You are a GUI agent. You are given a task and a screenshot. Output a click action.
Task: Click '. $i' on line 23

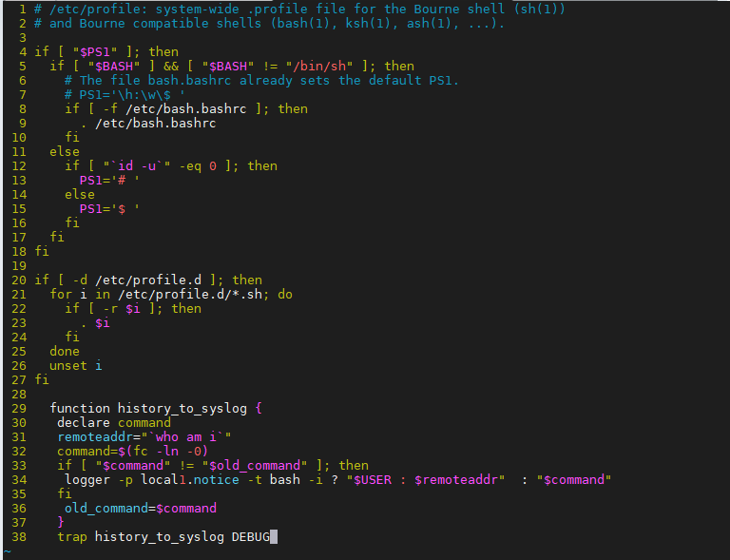pyautogui.click(x=95, y=323)
